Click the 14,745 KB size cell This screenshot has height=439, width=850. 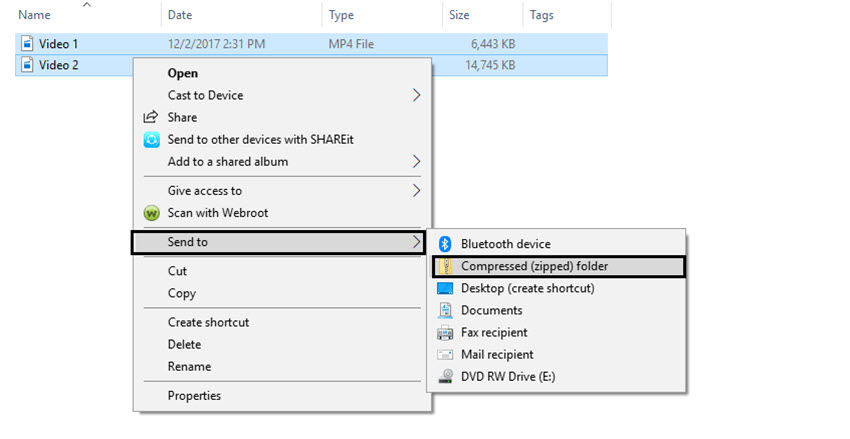click(x=490, y=65)
